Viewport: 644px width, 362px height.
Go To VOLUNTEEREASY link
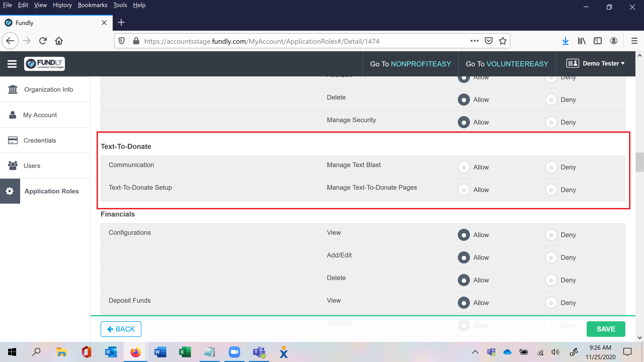[507, 64]
